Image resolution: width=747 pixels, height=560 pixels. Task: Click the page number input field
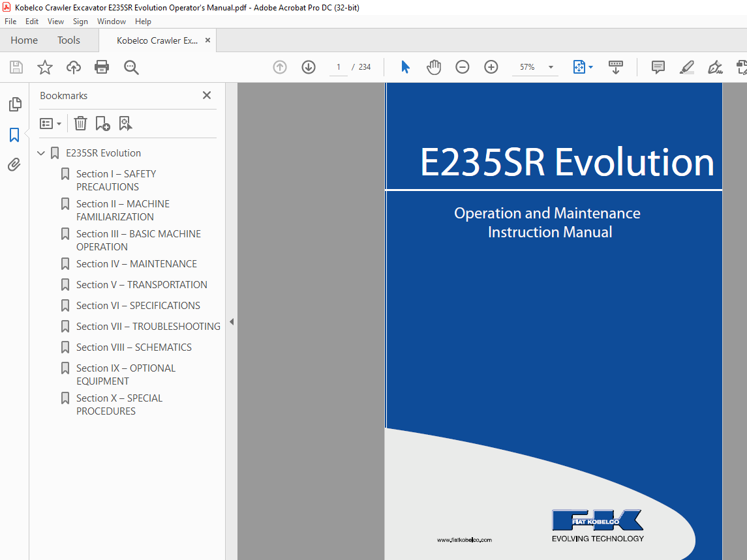339,67
